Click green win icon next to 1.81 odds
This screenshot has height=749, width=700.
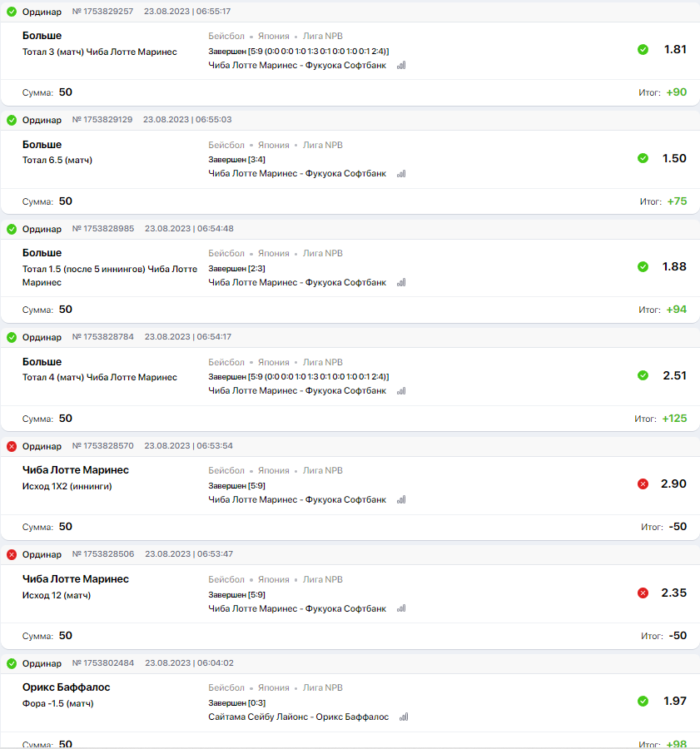click(643, 50)
